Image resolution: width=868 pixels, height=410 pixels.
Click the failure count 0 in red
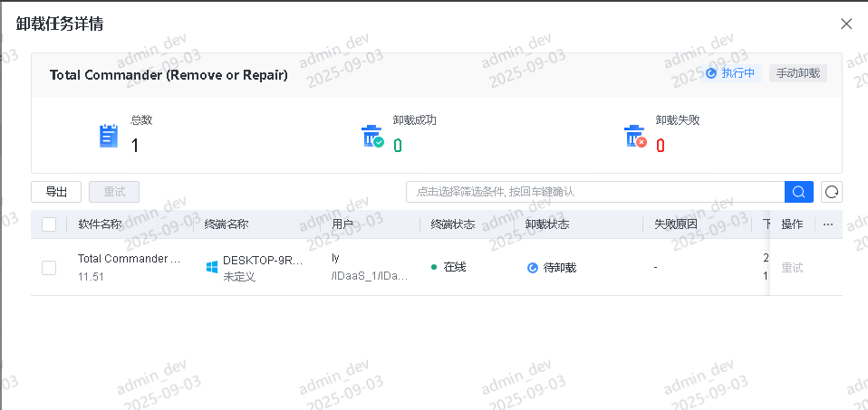[x=660, y=146]
